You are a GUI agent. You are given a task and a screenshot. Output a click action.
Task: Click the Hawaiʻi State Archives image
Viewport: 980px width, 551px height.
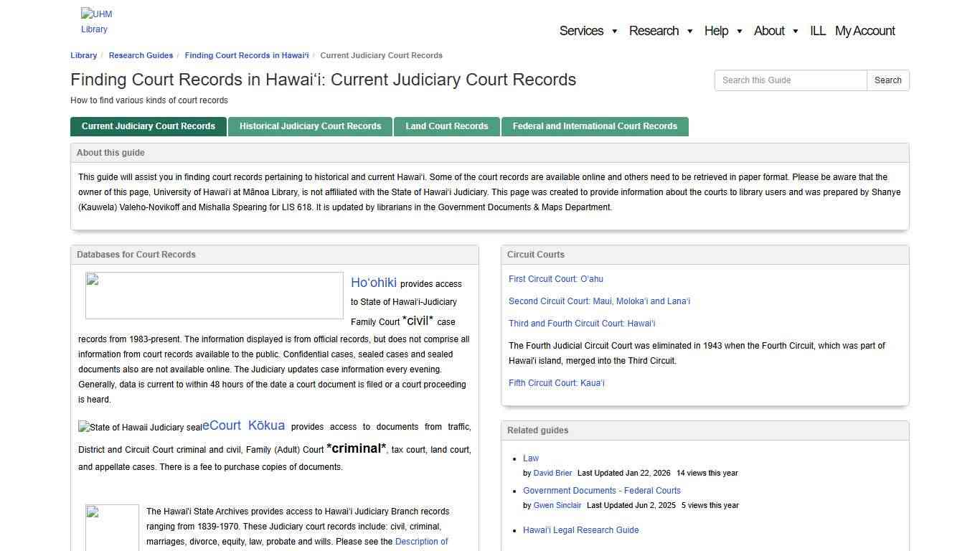(x=112, y=527)
